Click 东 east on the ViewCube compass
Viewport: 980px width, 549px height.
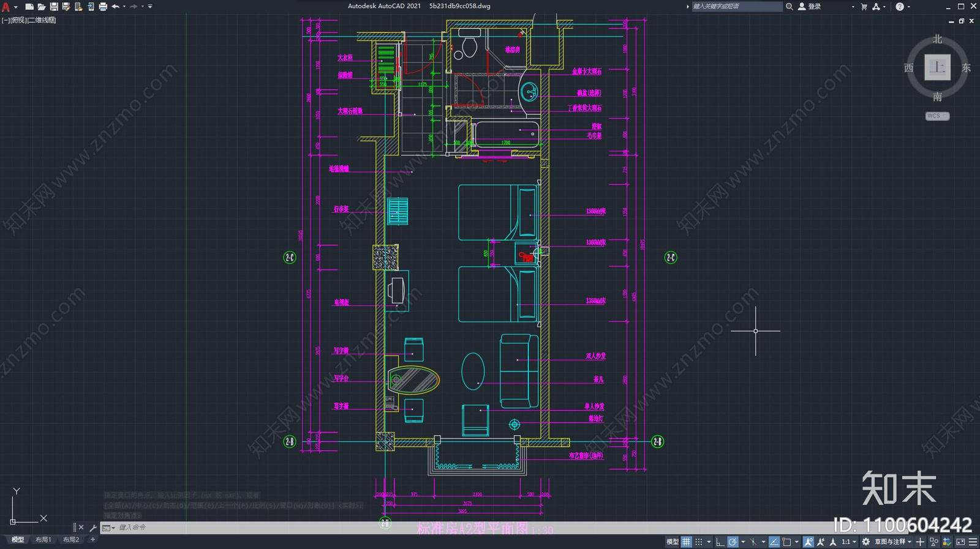966,67
